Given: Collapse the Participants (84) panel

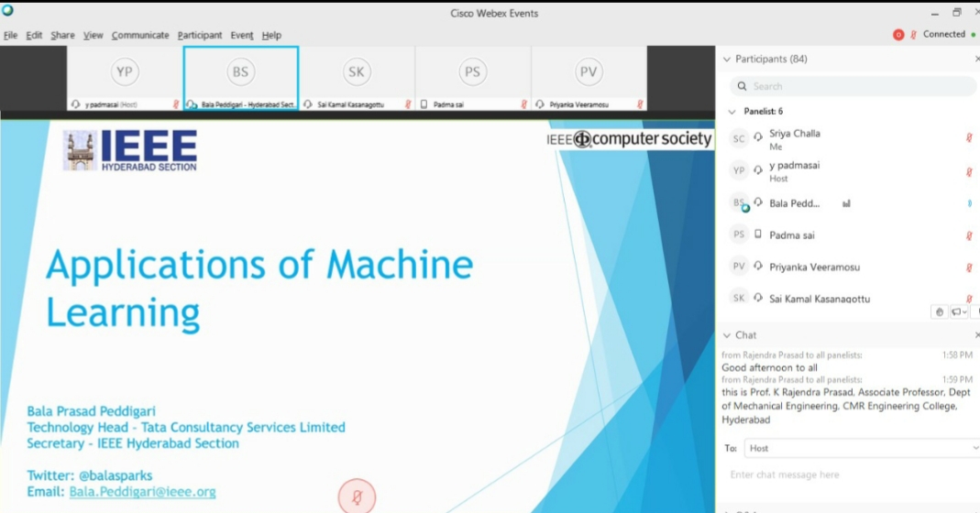Looking at the screenshot, I should (727, 60).
